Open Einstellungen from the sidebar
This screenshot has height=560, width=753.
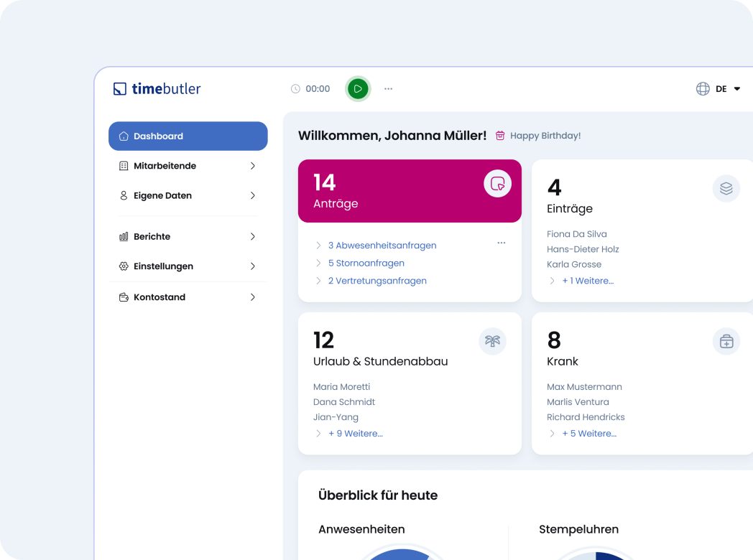(x=163, y=266)
